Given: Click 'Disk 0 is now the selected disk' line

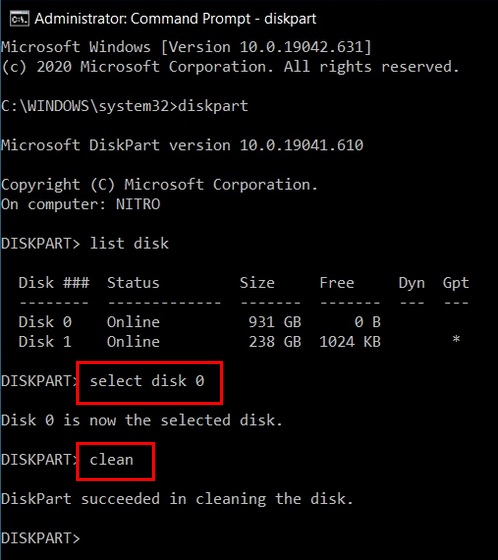Looking at the screenshot, I should [x=142, y=420].
